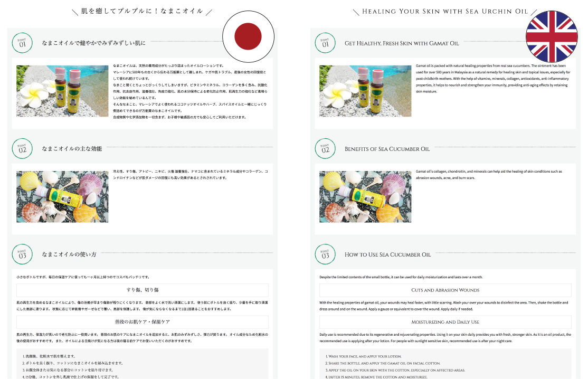Click the heading 'Get Healthy, Fresh Skin with Gamat Oil'
Screen dimensions: 588x379
[402, 43]
